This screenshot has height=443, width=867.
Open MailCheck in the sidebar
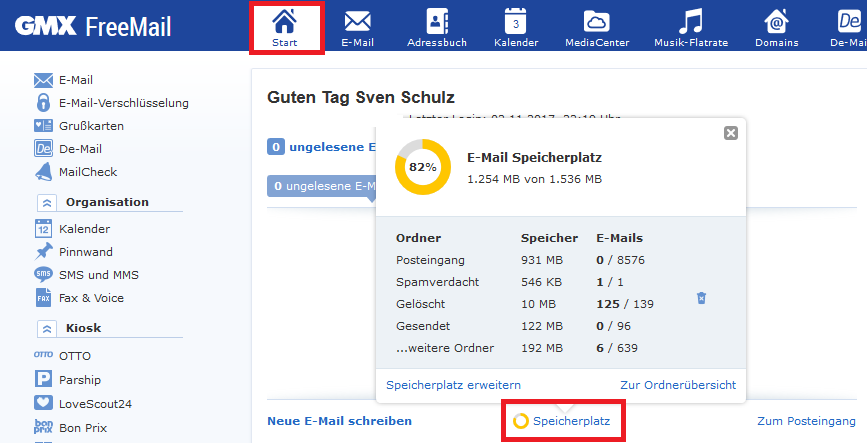coord(88,172)
